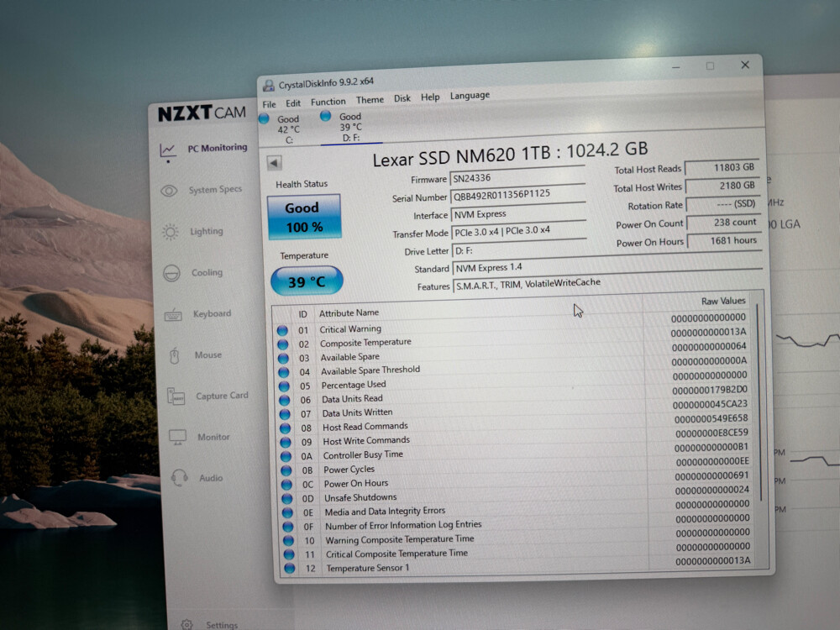Click the Good 42 °C C: drive tab

pos(287,129)
